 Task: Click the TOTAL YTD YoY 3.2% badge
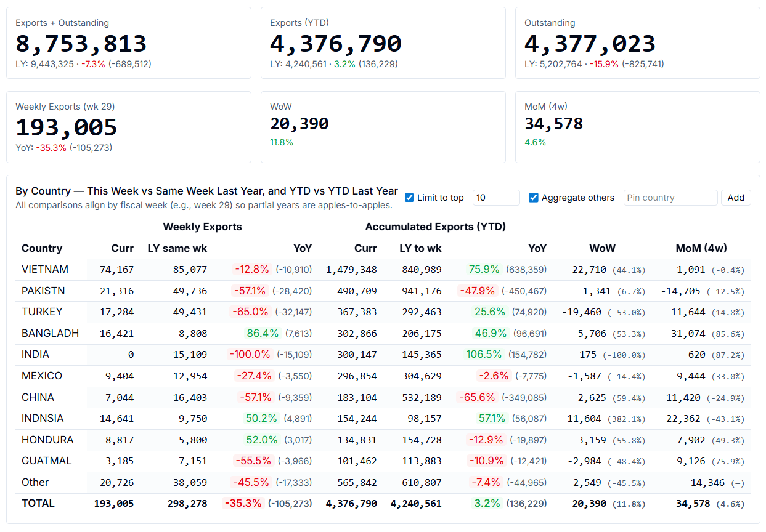point(487,503)
